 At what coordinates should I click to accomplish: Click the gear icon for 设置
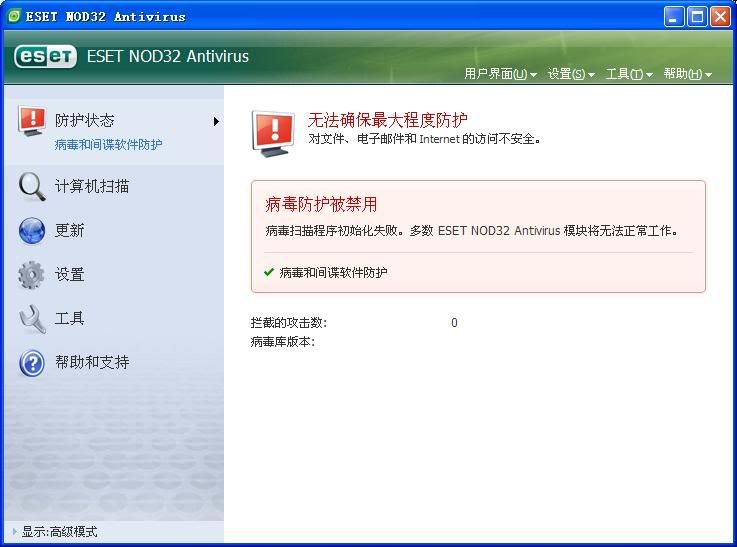pyautogui.click(x=31, y=275)
